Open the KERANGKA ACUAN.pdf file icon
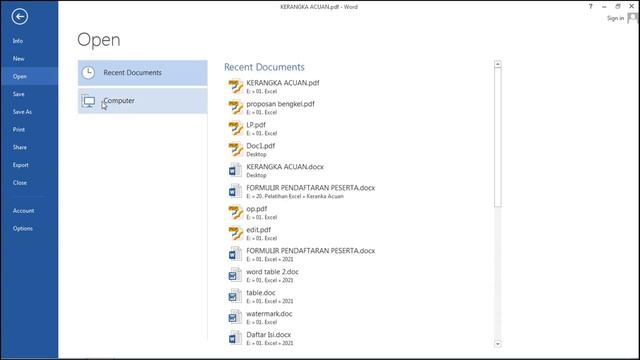This screenshot has width=640, height=360. tap(236, 87)
